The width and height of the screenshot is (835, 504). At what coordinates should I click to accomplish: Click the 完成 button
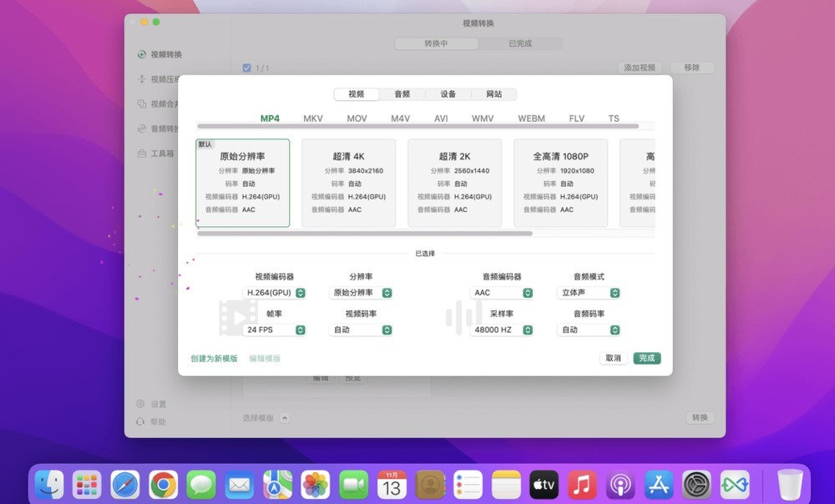(x=646, y=358)
